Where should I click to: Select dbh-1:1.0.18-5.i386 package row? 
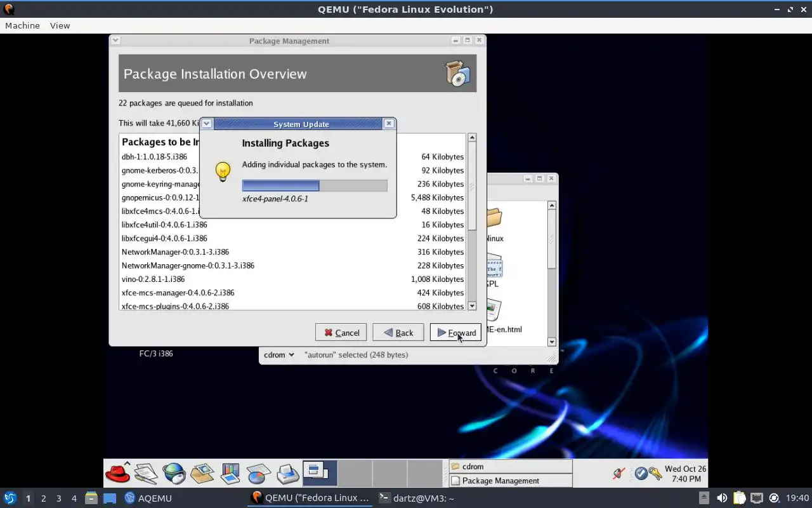pyautogui.click(x=292, y=156)
